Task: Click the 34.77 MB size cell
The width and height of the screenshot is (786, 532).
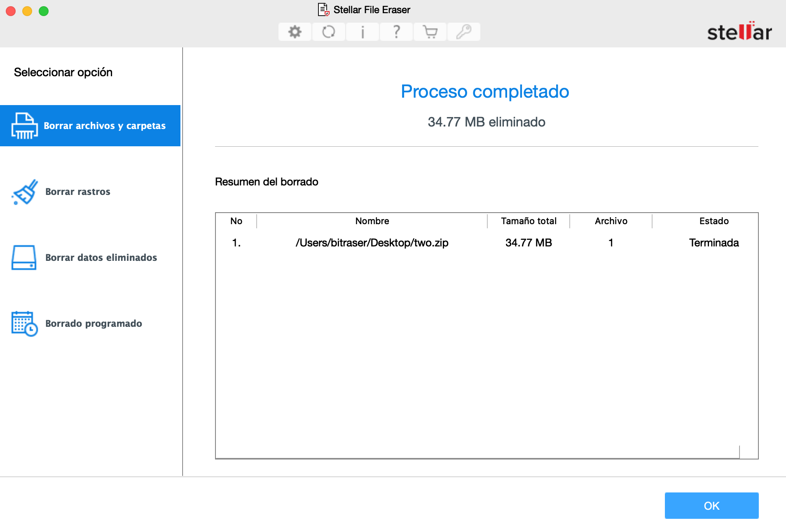Action: coord(529,243)
